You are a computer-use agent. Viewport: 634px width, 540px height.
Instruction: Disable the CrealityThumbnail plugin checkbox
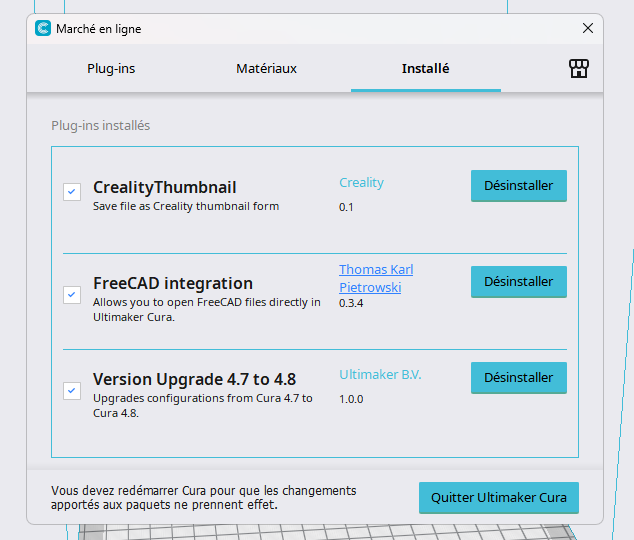(x=72, y=192)
